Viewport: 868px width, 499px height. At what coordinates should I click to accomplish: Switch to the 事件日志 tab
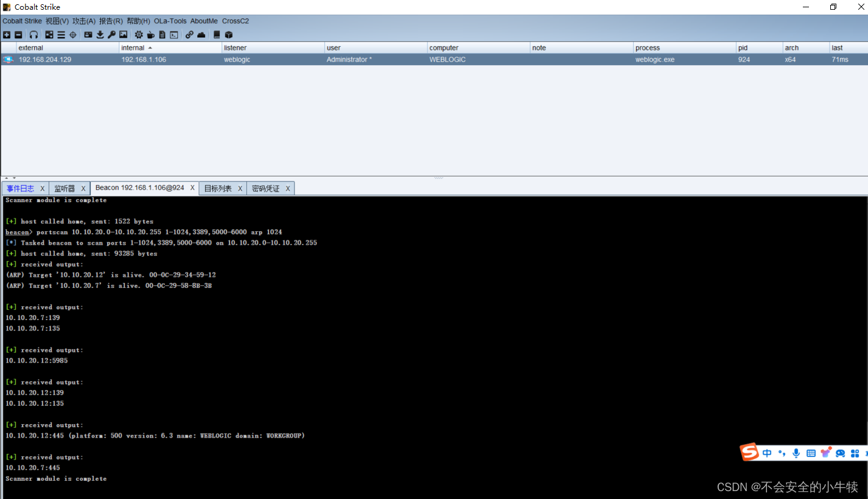pyautogui.click(x=21, y=189)
